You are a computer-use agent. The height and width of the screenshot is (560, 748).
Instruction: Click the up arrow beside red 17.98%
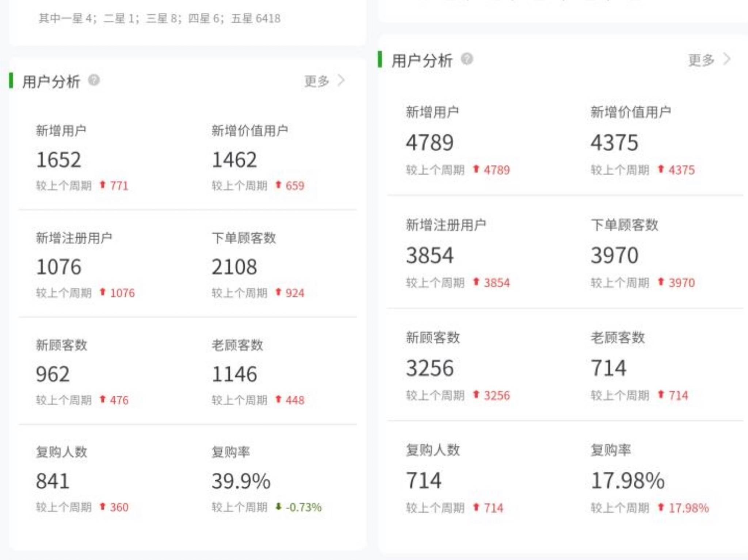(x=661, y=507)
